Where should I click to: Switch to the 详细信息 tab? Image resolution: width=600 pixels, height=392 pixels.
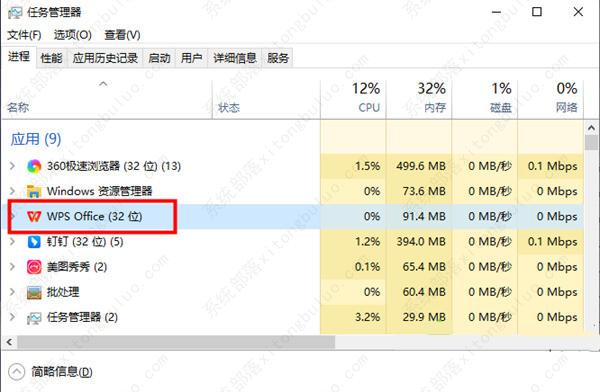235,58
